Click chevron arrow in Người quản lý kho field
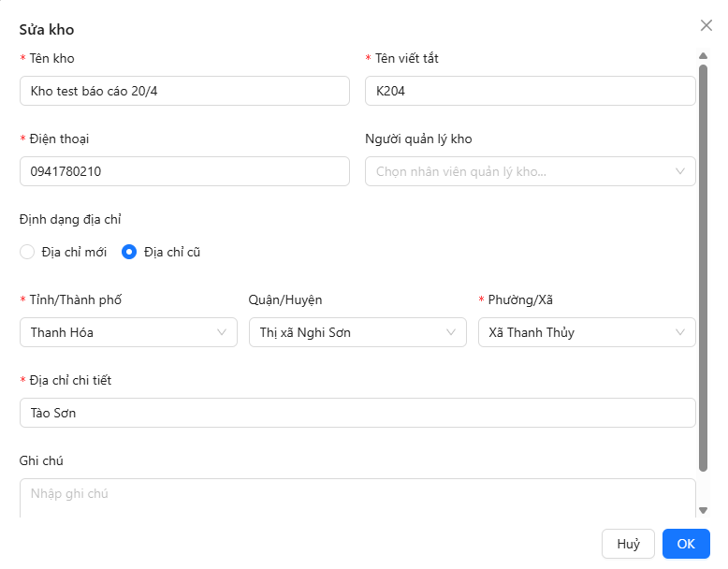Image resolution: width=728 pixels, height=569 pixels. pos(679,171)
